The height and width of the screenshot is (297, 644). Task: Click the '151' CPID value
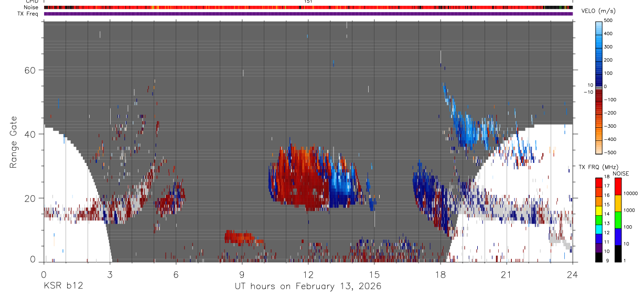click(x=308, y=2)
